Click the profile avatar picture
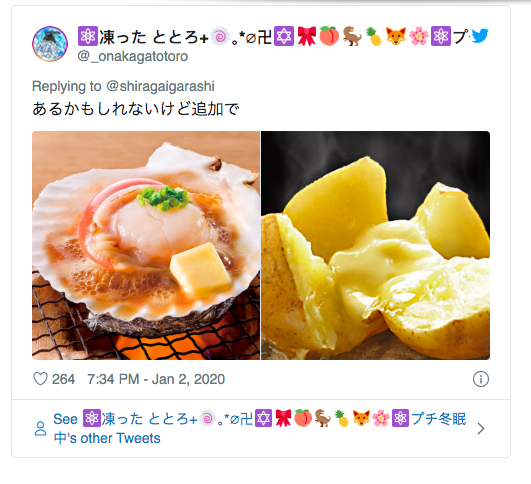 coord(50,44)
